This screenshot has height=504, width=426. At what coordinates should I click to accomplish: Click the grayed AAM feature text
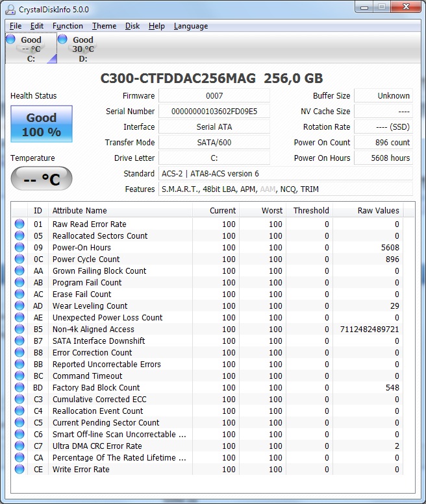(268, 189)
